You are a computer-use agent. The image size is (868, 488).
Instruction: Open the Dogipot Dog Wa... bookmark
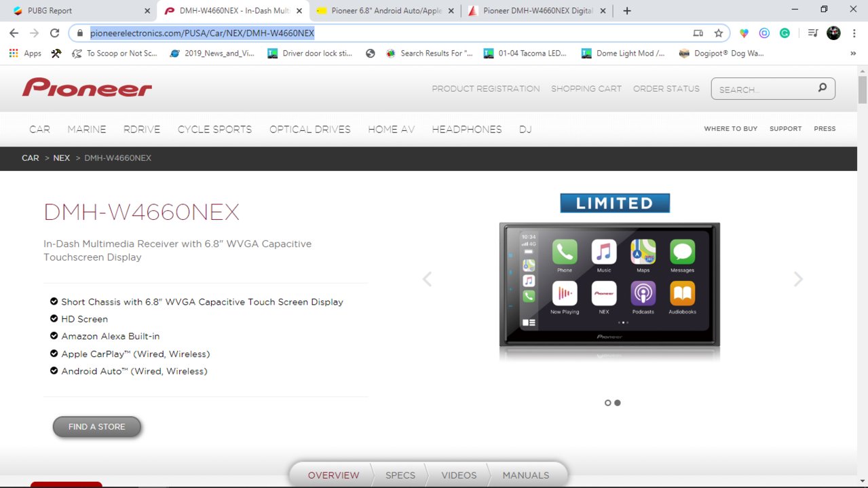coord(721,53)
